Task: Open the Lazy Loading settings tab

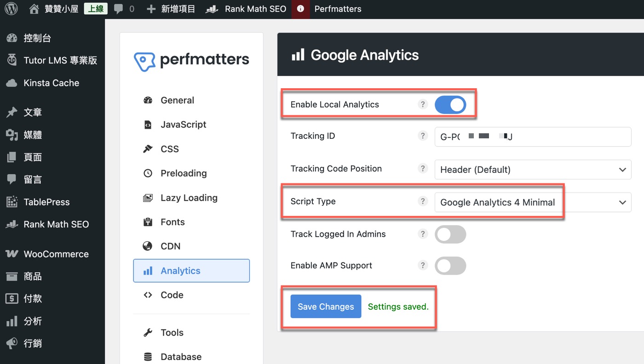Action: [x=191, y=198]
